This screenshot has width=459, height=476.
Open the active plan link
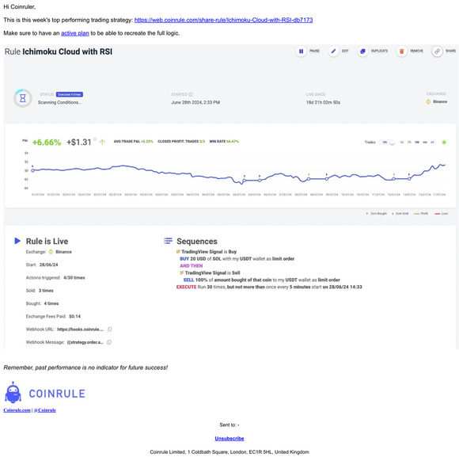(x=75, y=33)
